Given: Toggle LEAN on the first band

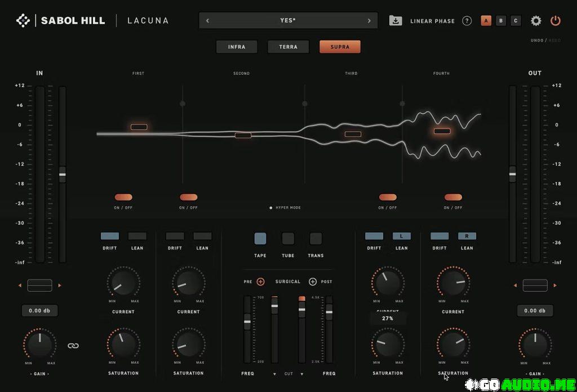Looking at the screenshot, I should click(x=137, y=236).
